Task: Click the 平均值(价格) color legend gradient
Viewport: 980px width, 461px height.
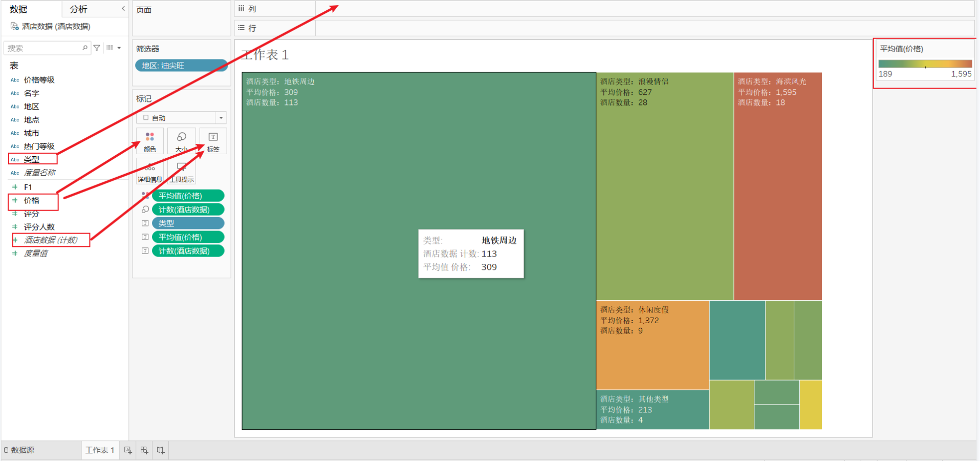Action: pos(925,64)
